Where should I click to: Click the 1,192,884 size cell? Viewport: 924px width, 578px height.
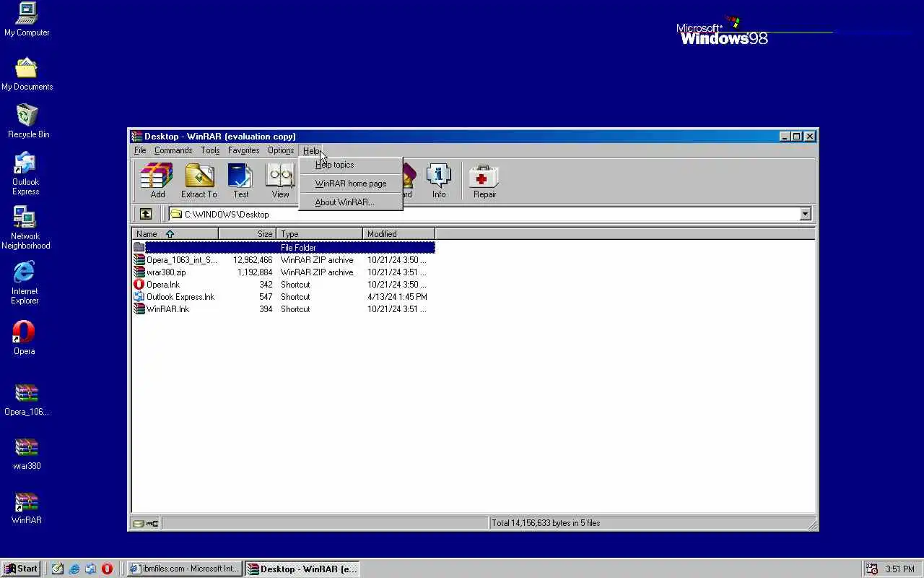pyautogui.click(x=255, y=272)
